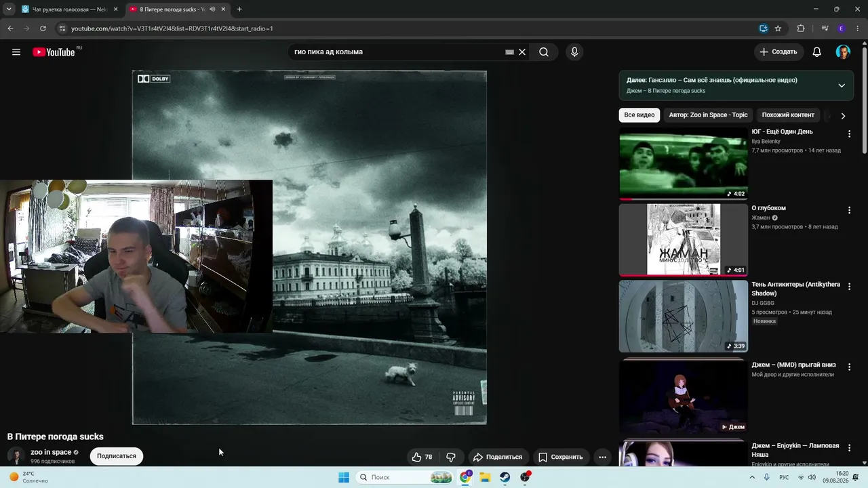This screenshot has width=868, height=488.
Task: Open File Explorer from the taskbar
Action: pyautogui.click(x=486, y=477)
